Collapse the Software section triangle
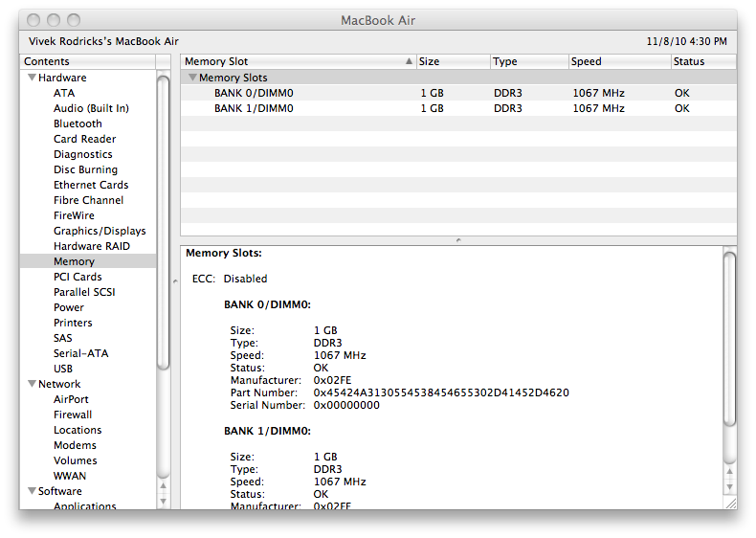Screen dimensions: 756x538 [x=32, y=491]
